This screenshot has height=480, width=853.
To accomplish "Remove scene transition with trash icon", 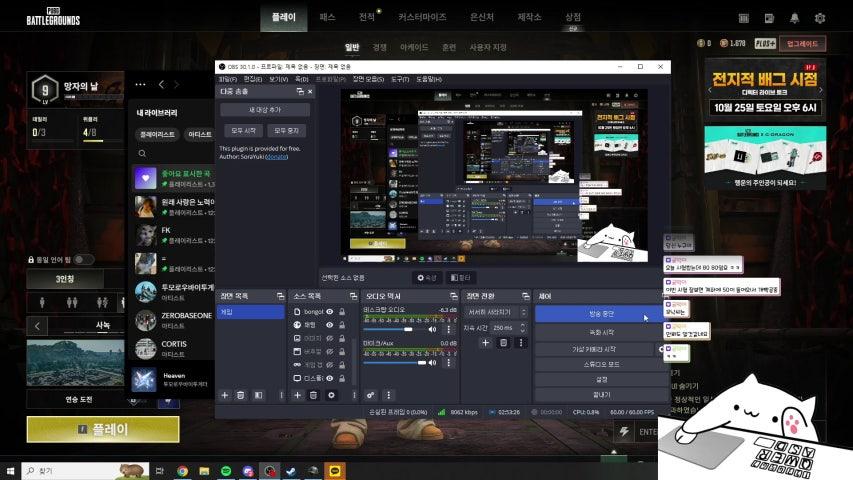I will pos(503,342).
